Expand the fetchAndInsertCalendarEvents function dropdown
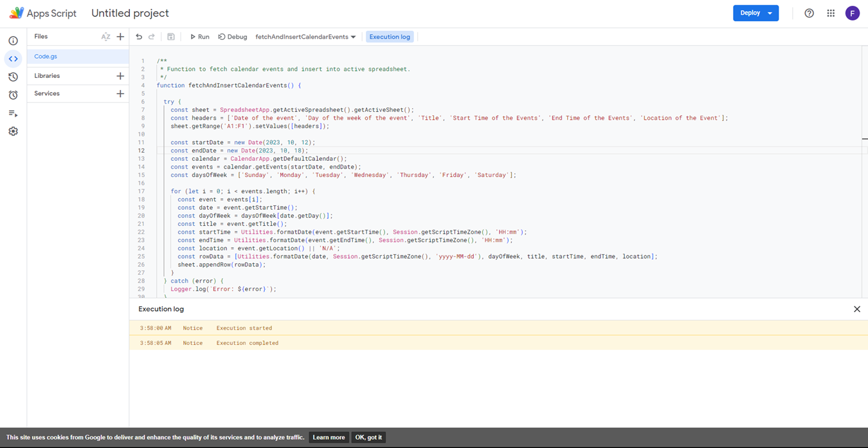This screenshot has width=868, height=448. (305, 37)
